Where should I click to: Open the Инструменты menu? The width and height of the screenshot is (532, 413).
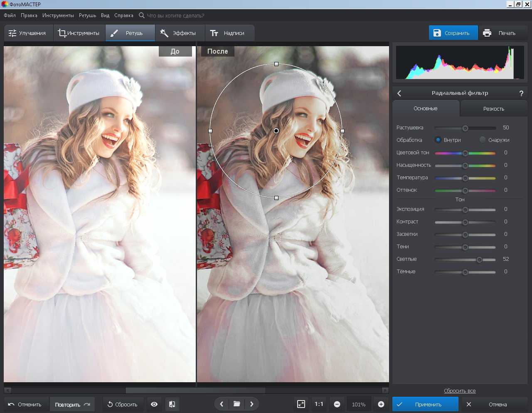[58, 15]
